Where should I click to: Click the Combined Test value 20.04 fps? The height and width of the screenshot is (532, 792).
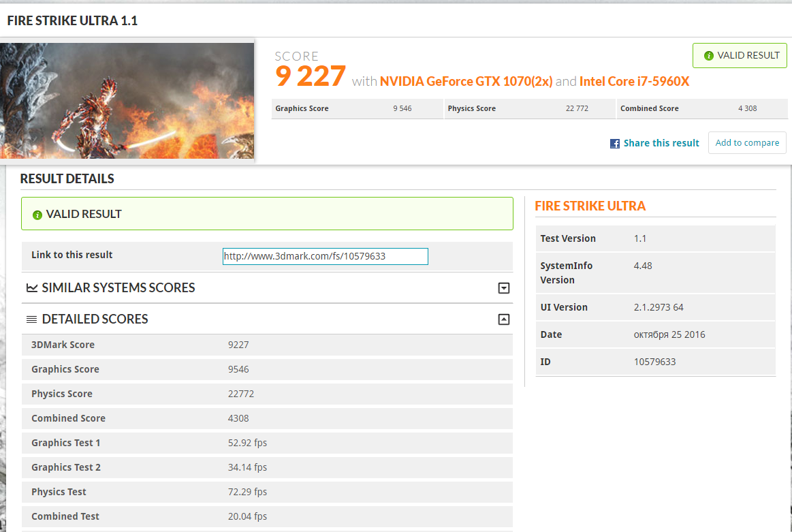[x=247, y=516]
